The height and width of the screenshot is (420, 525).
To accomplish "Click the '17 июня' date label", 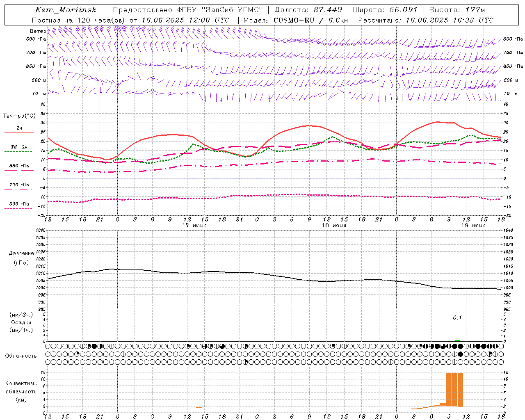I will (194, 226).
